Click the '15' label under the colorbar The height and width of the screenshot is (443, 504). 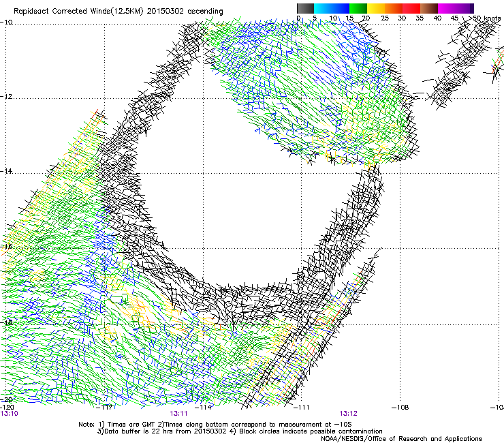point(349,18)
